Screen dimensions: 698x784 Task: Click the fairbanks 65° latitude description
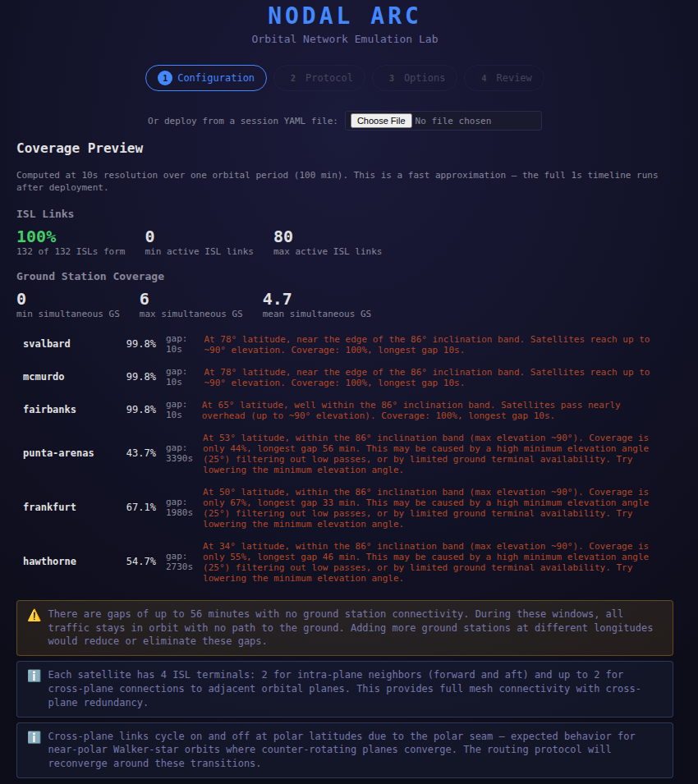tap(411, 410)
